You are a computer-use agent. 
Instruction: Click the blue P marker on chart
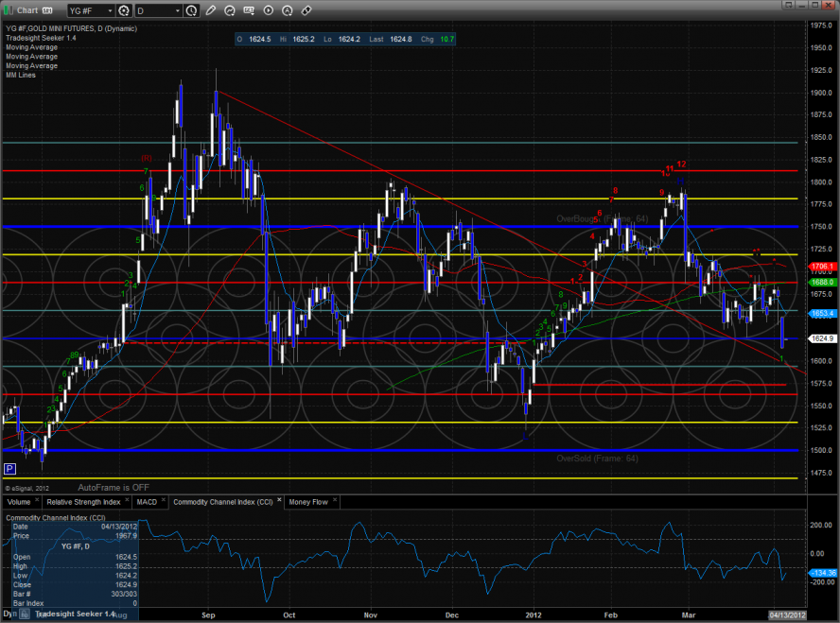9,469
